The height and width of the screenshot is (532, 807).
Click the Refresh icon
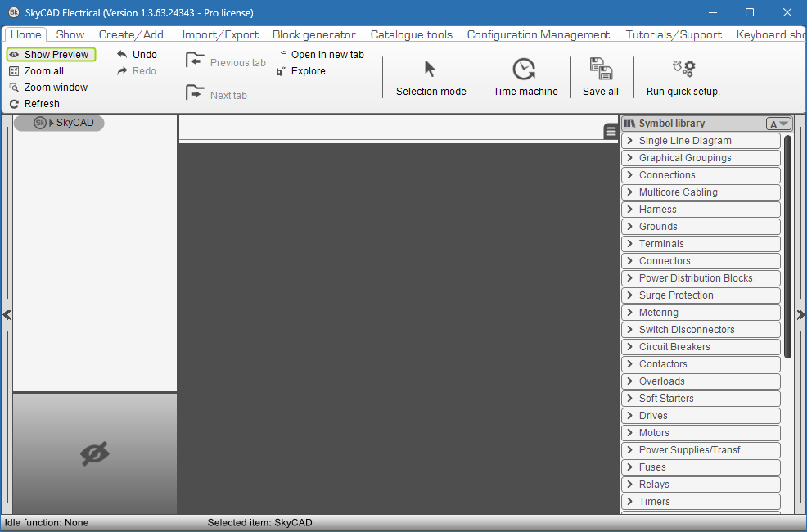[x=14, y=104]
